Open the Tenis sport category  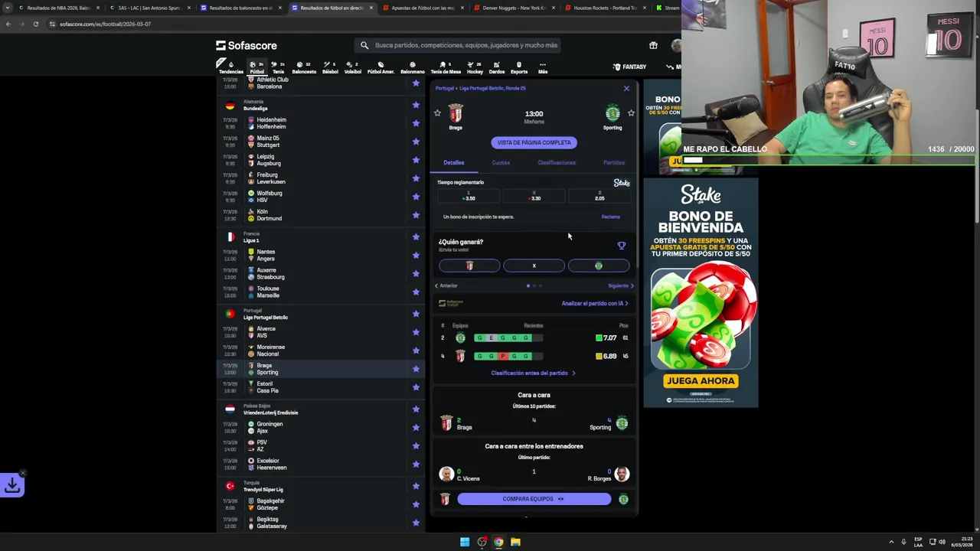coord(278,67)
